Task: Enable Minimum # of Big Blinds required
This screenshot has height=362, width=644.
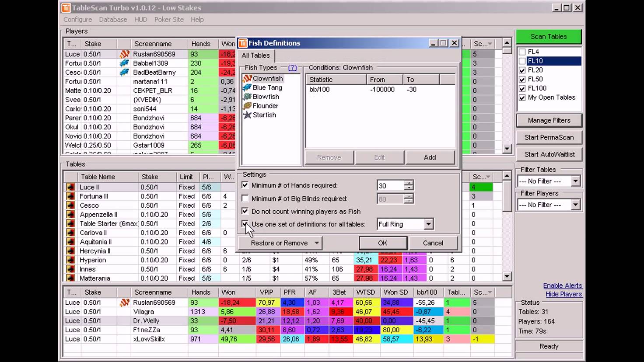Action: tap(245, 198)
